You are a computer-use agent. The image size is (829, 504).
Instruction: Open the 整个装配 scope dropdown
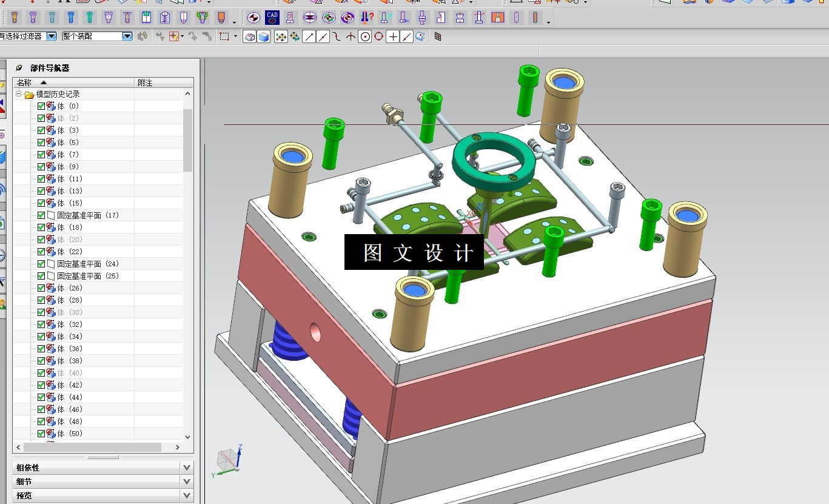coord(127,36)
